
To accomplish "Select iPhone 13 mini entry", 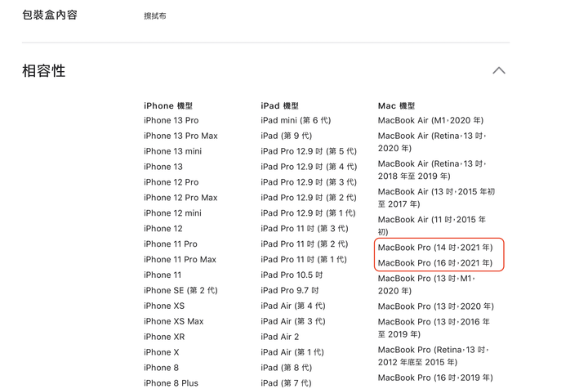I will (172, 151).
